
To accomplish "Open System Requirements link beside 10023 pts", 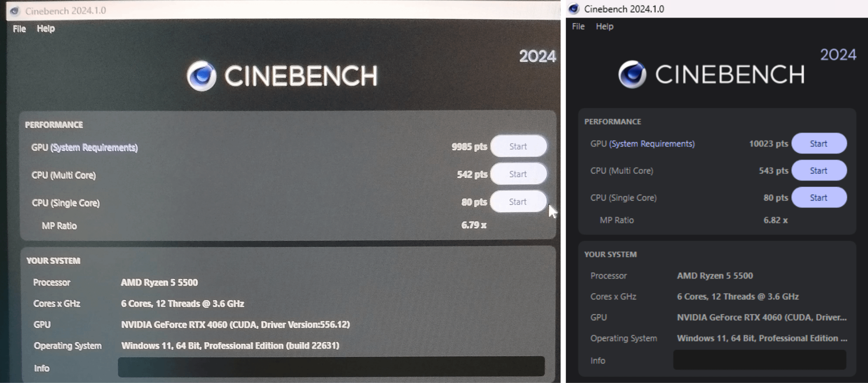I will (x=652, y=144).
